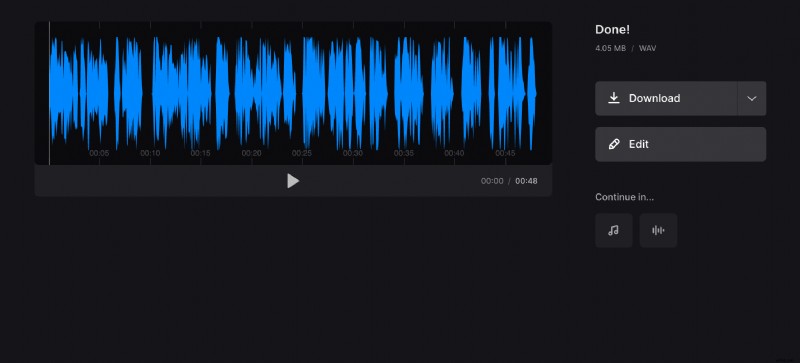
Task: Expand the Download options chevron
Action: [x=752, y=98]
